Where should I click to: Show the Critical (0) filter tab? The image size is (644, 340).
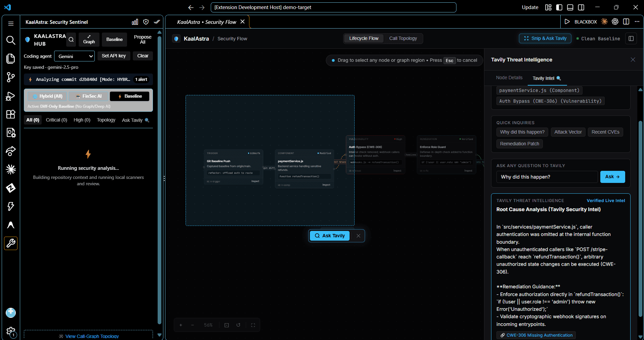click(56, 120)
